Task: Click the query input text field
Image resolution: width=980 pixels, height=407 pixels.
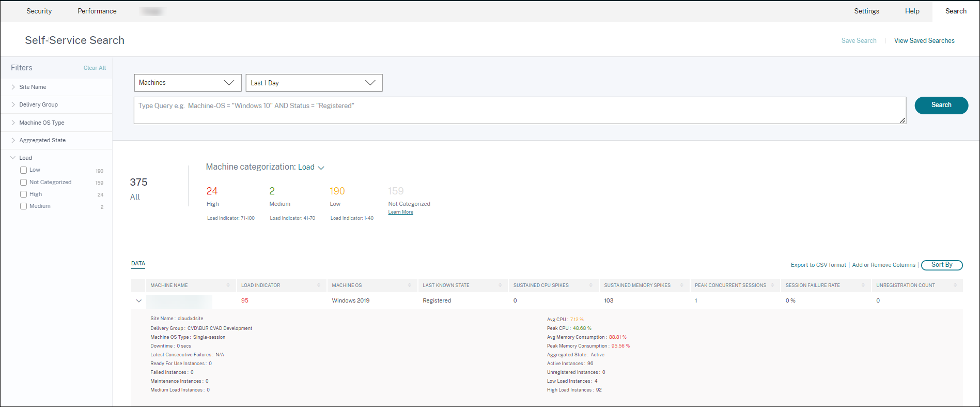Action: tap(519, 110)
